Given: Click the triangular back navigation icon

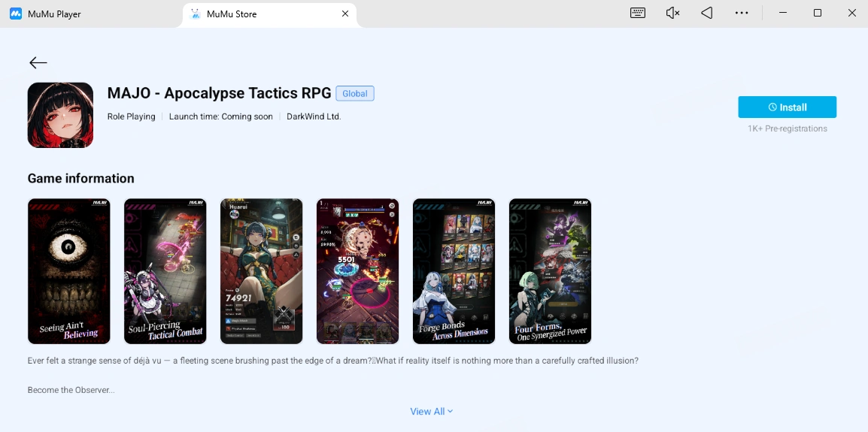Looking at the screenshot, I should [x=707, y=14].
